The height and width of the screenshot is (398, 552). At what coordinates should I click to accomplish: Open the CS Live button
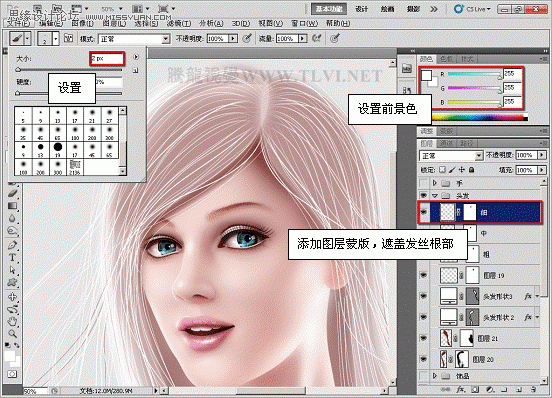(x=472, y=9)
